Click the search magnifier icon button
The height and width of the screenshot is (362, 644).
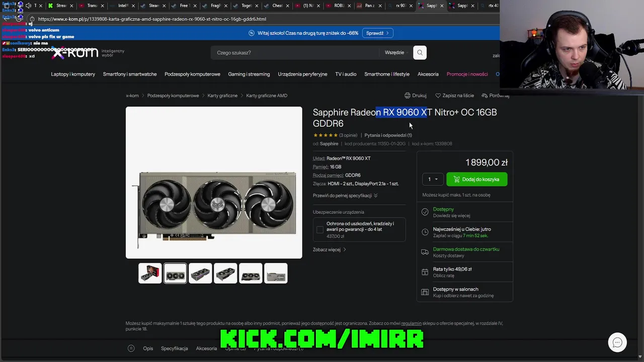pyautogui.click(x=420, y=52)
